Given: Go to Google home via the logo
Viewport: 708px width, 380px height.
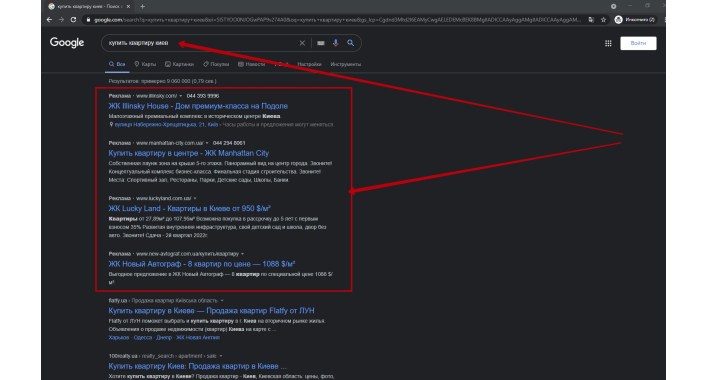Looking at the screenshot, I should (67, 42).
